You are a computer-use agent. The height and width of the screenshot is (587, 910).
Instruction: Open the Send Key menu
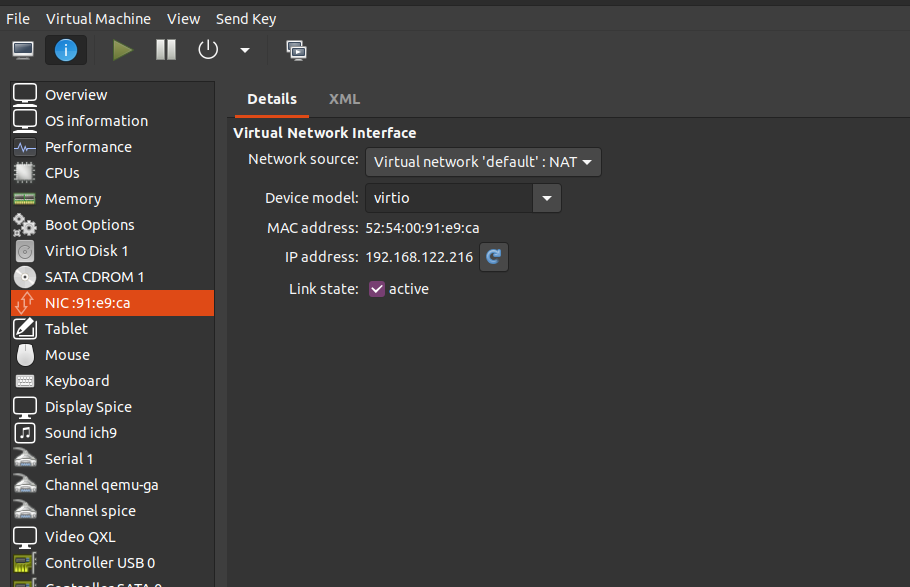coord(246,19)
